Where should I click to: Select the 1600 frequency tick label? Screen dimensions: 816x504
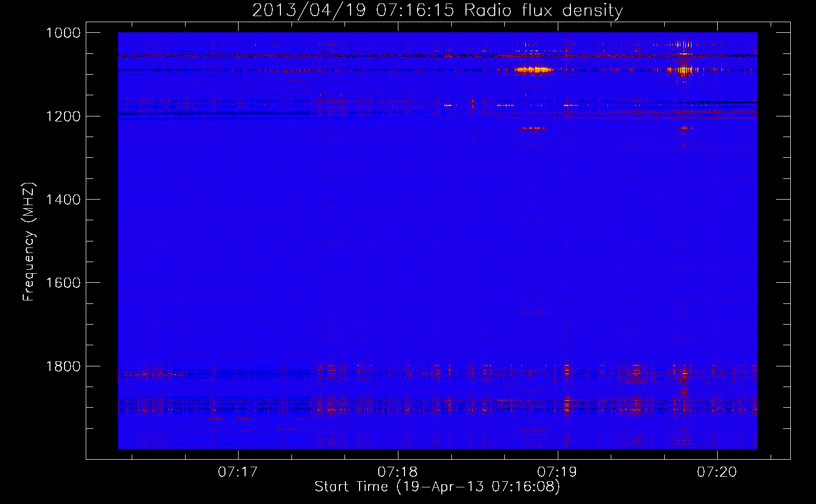point(63,283)
